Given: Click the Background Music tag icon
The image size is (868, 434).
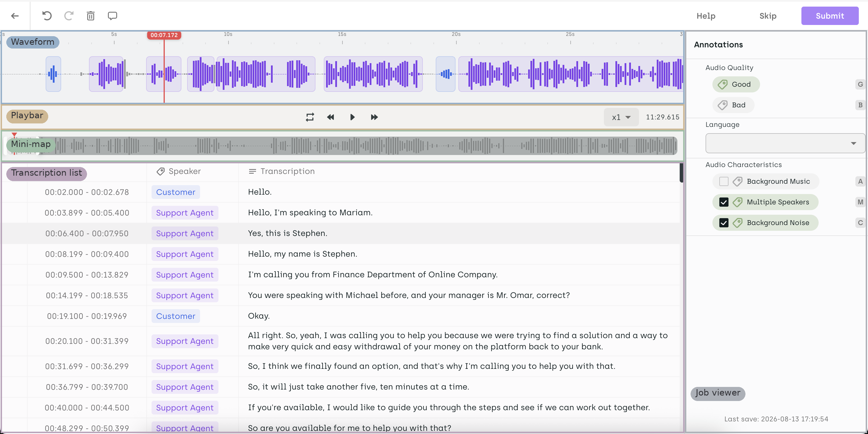Looking at the screenshot, I should pos(737,182).
